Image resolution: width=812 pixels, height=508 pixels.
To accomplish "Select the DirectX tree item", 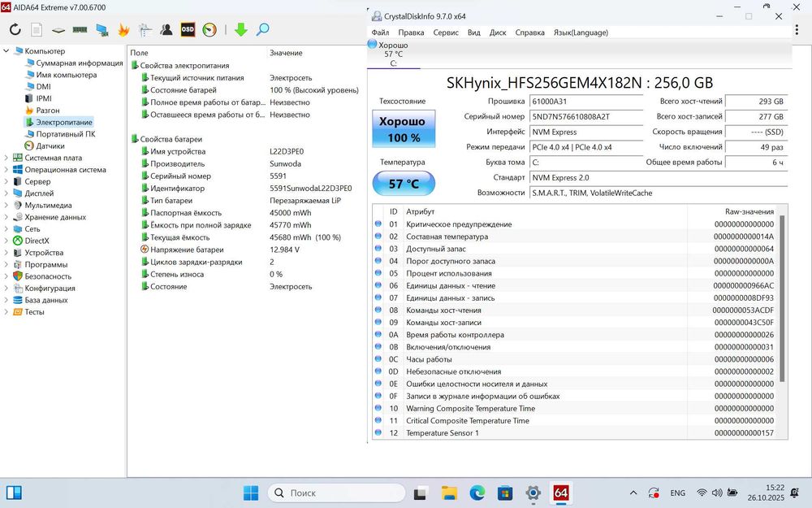I will click(x=37, y=241).
